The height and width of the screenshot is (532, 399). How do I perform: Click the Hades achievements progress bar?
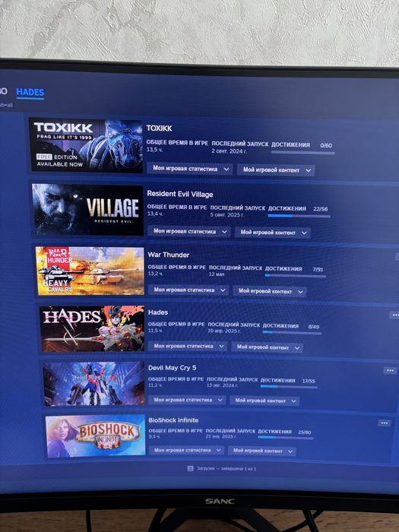click(292, 333)
